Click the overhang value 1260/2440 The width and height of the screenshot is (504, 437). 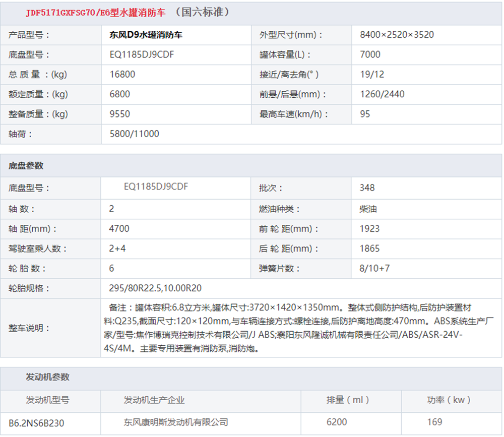(x=382, y=94)
